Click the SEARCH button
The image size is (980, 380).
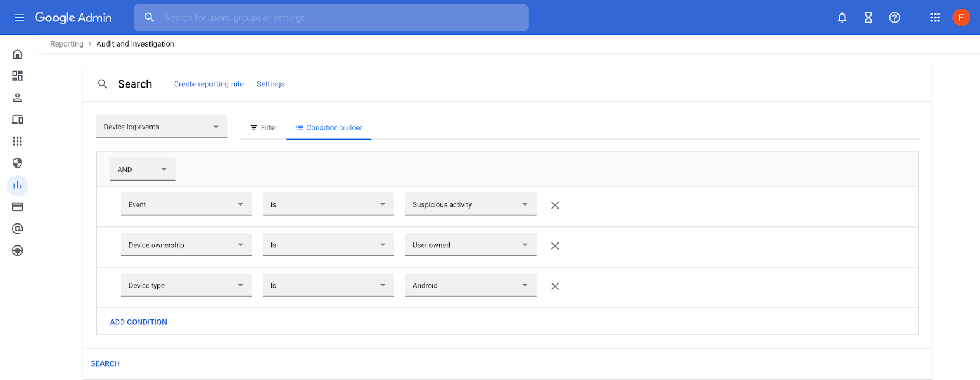coord(105,363)
